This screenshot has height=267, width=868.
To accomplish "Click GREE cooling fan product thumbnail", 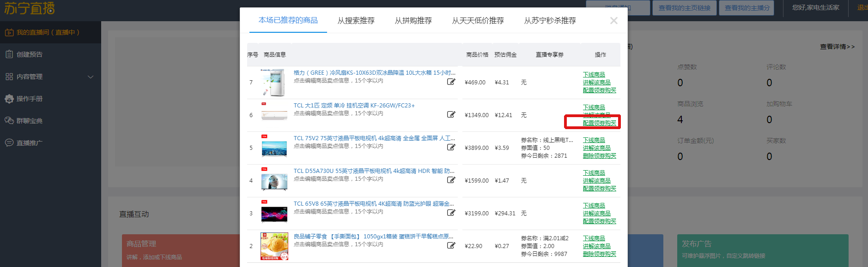I will [x=274, y=82].
